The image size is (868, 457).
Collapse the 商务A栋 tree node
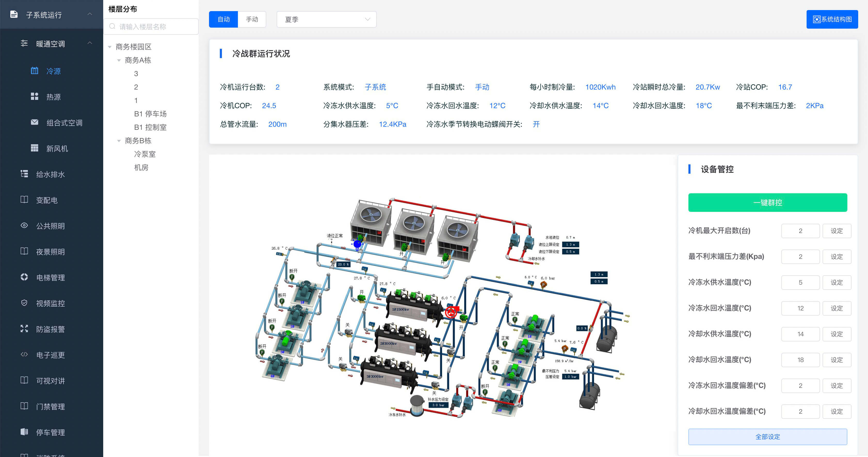tap(119, 60)
